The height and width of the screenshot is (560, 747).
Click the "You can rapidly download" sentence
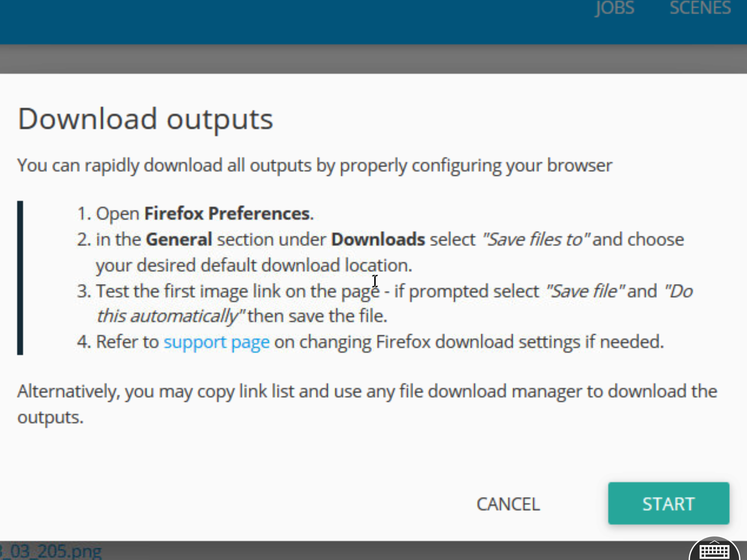314,166
